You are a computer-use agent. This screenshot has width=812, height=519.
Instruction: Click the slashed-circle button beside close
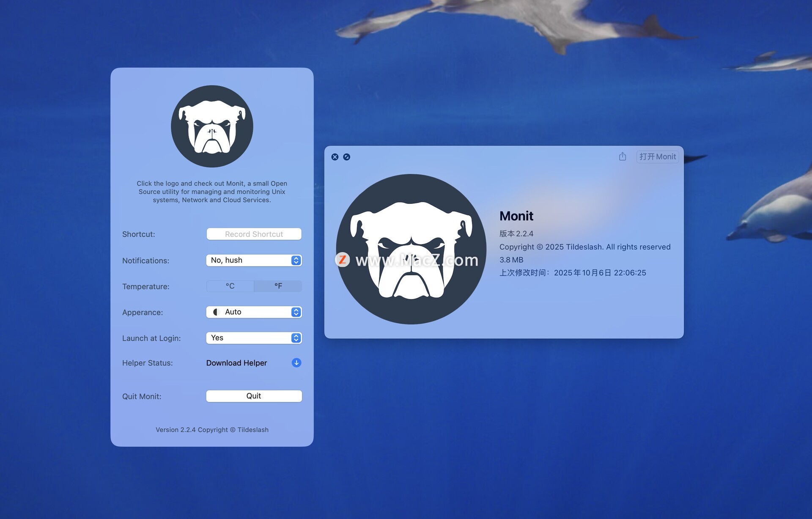pyautogui.click(x=347, y=157)
